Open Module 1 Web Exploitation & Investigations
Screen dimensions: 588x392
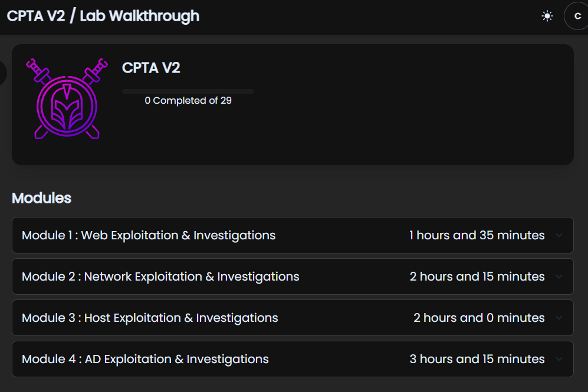[x=293, y=235]
